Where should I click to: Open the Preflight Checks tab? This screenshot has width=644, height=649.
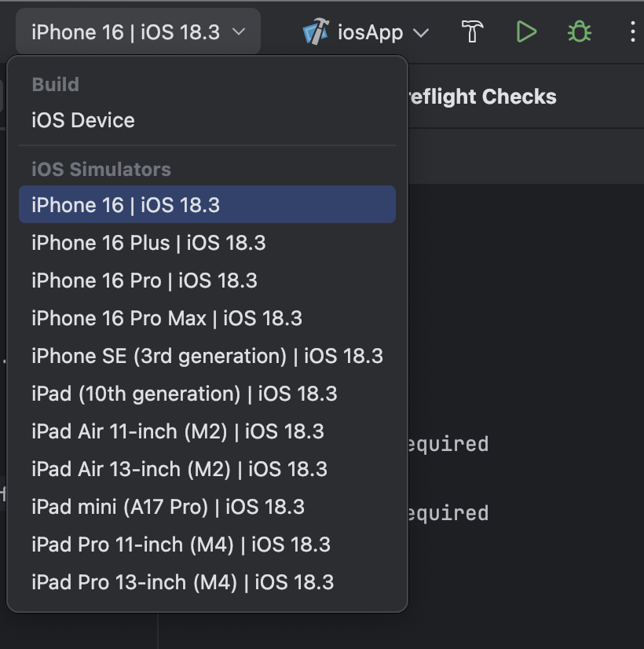[x=482, y=97]
